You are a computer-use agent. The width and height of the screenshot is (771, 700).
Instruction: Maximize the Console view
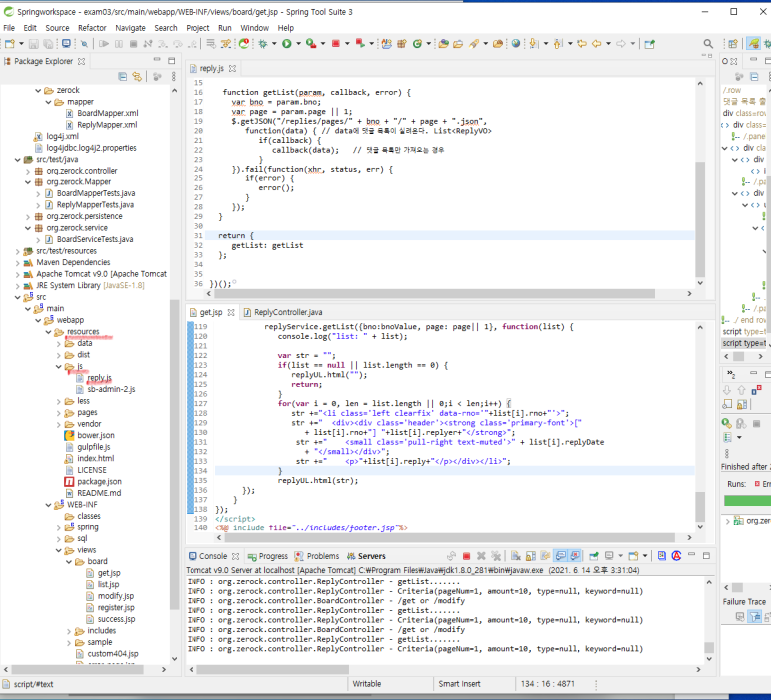pyautogui.click(x=706, y=556)
